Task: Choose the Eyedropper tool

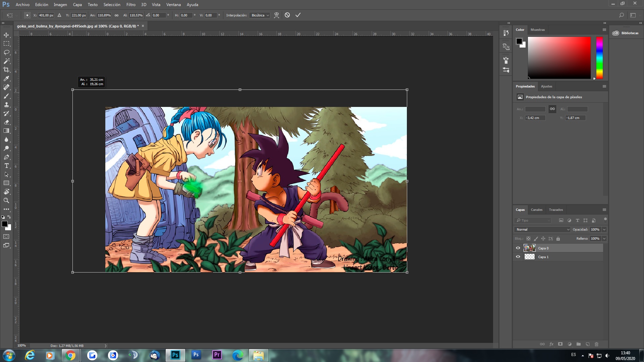Action: pos(6,78)
